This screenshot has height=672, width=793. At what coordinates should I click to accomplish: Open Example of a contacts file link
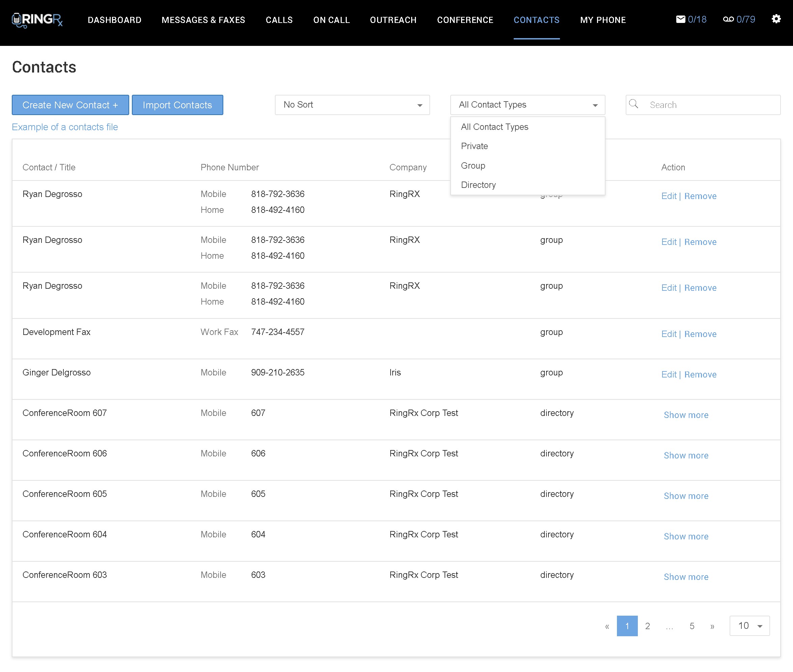click(x=65, y=127)
